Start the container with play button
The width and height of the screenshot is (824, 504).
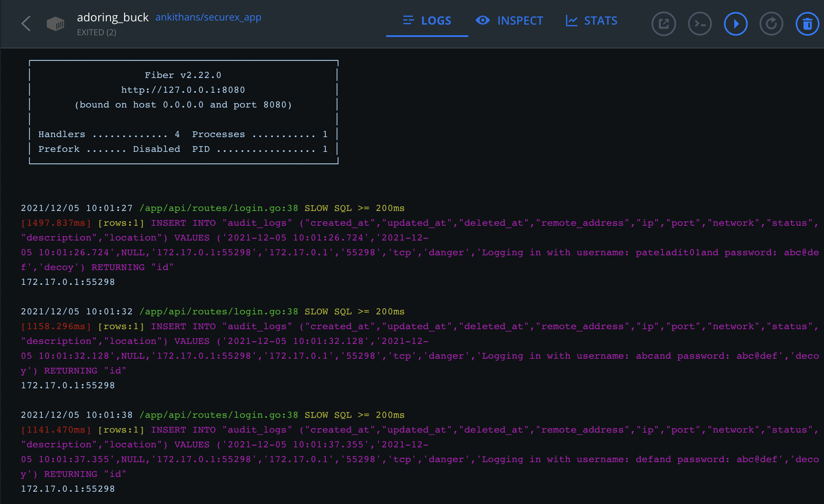735,24
